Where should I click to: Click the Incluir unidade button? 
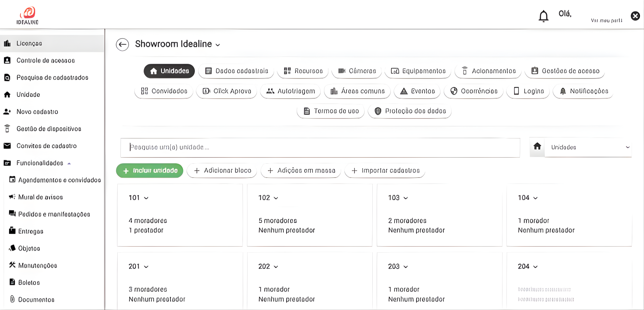click(x=149, y=170)
